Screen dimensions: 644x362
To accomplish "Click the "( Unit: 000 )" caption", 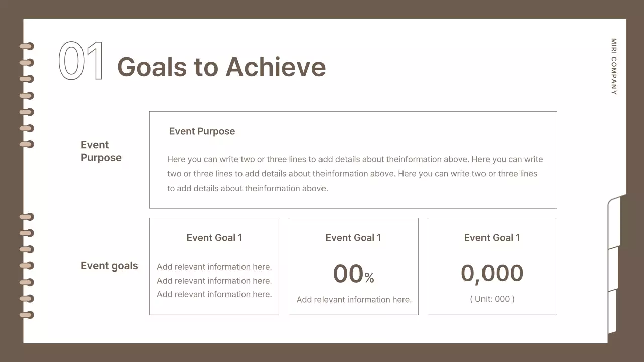I will click(x=492, y=299).
